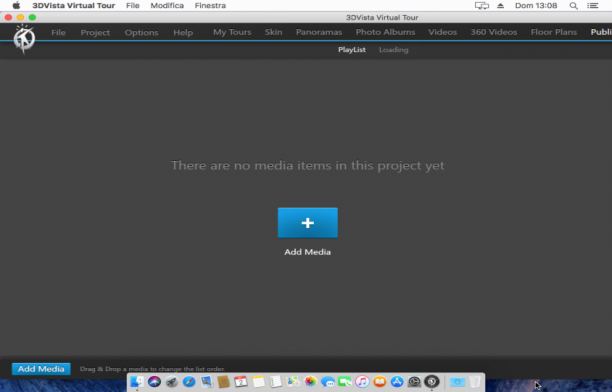Open the Modifica menu
612x392 pixels.
167,5
